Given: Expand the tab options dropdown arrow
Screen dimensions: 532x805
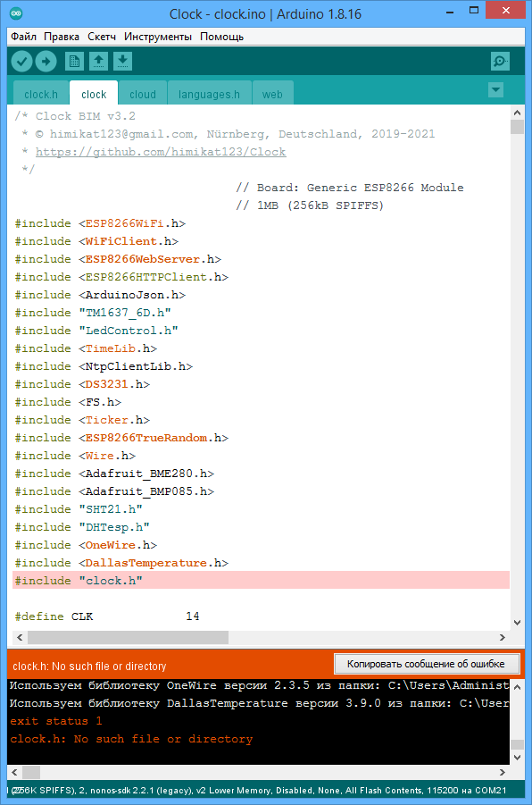Looking at the screenshot, I should click(x=495, y=90).
